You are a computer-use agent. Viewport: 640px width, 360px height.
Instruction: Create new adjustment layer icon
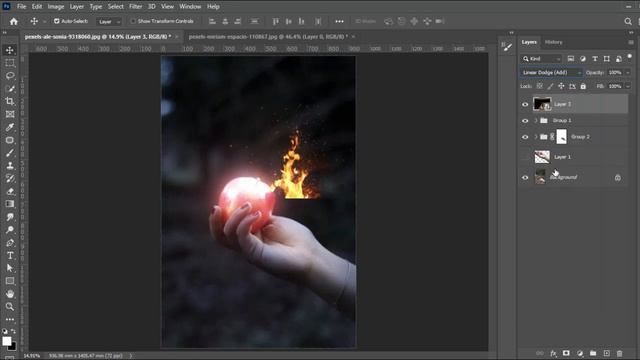pos(580,353)
